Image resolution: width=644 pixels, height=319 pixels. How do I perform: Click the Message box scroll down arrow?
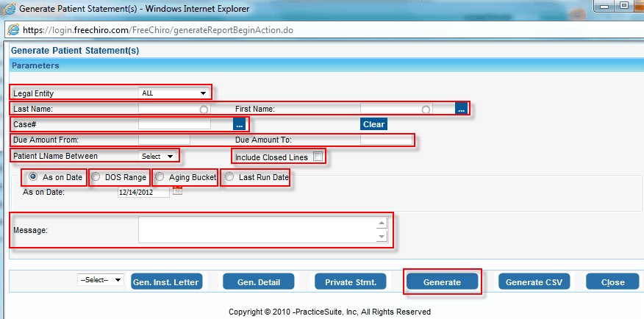coord(381,237)
